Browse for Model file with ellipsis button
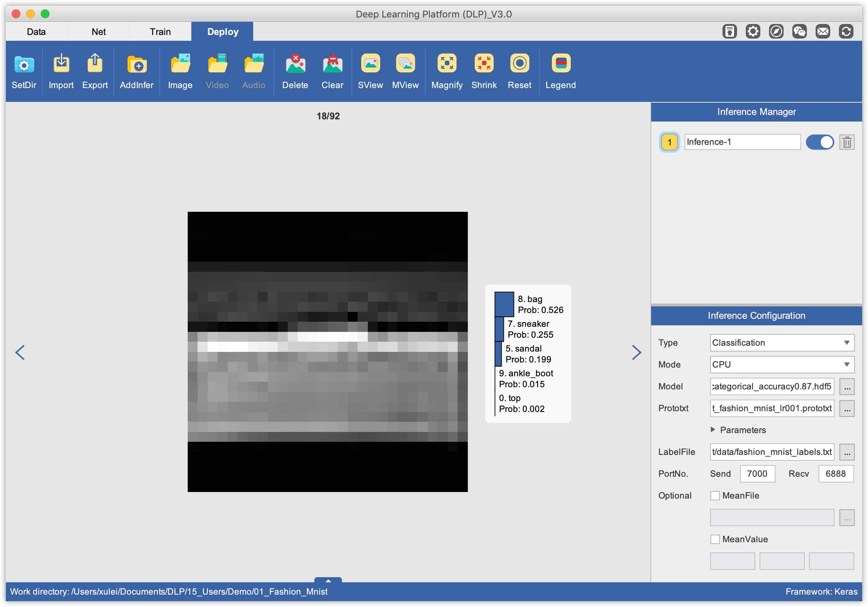This screenshot has height=607, width=868. [x=847, y=386]
